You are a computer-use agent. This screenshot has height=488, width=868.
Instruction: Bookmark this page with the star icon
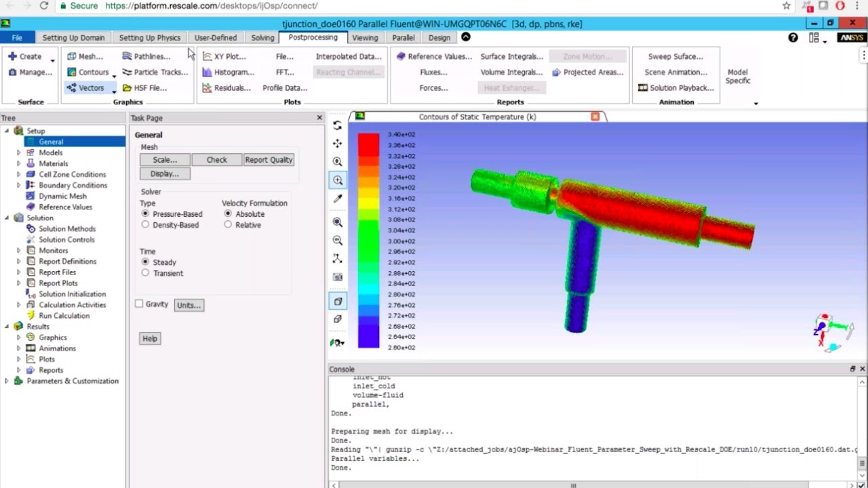pos(787,5)
